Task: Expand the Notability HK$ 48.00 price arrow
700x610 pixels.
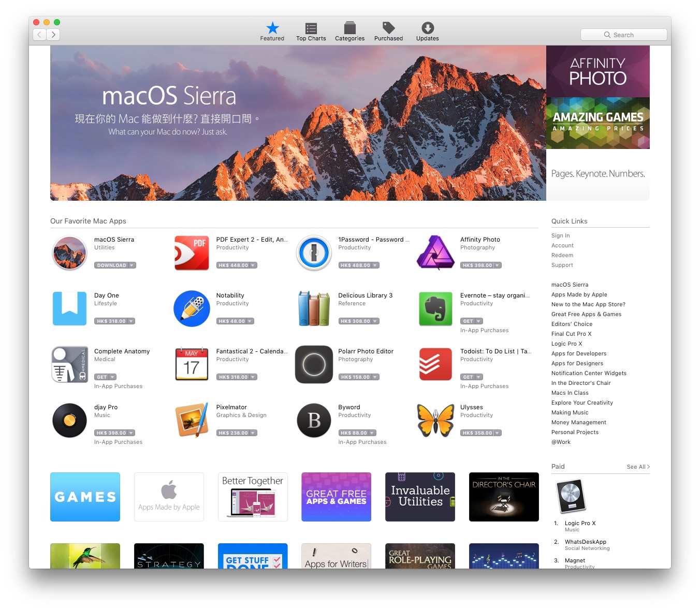Action: 250,321
